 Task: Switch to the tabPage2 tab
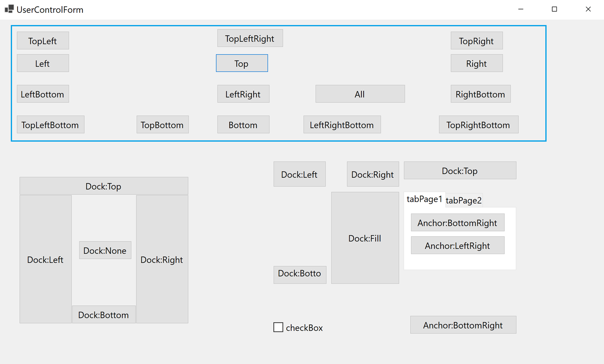464,201
